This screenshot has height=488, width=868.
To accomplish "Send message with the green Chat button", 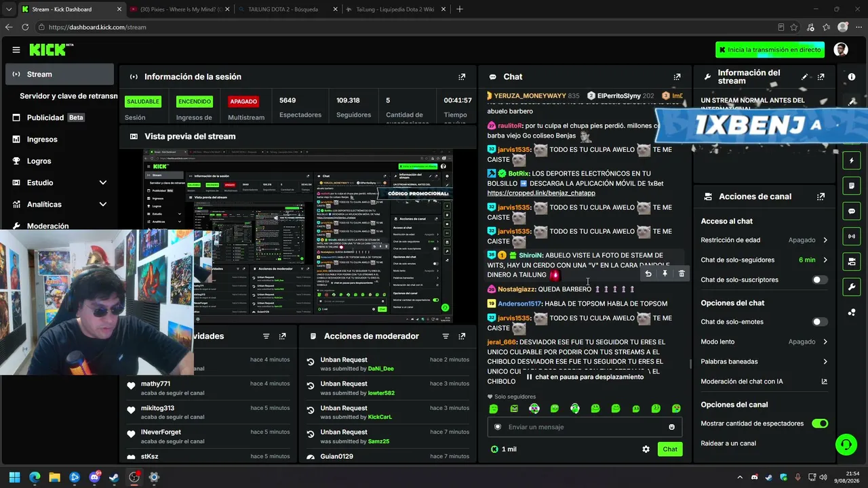I will point(670,449).
